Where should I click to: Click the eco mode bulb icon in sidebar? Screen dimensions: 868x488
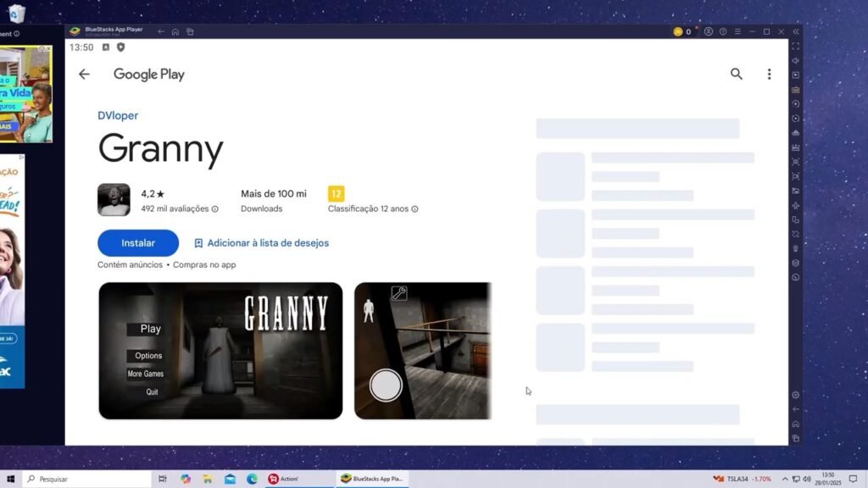coord(795,248)
